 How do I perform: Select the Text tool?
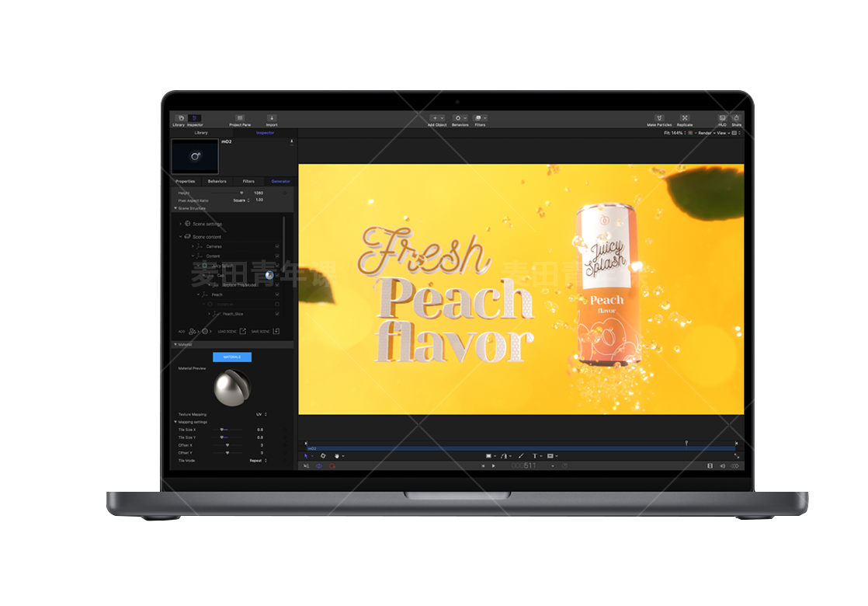click(535, 456)
